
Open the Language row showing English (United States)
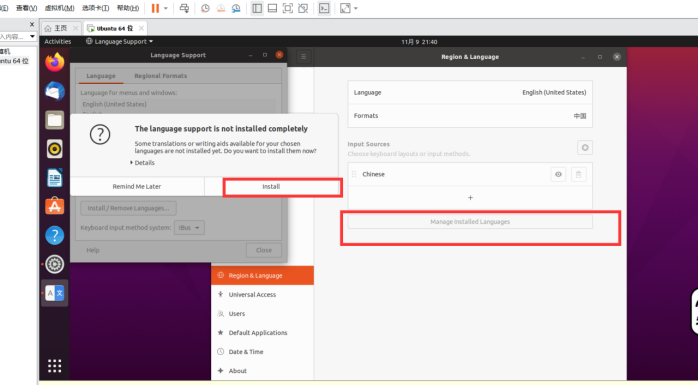(x=470, y=93)
